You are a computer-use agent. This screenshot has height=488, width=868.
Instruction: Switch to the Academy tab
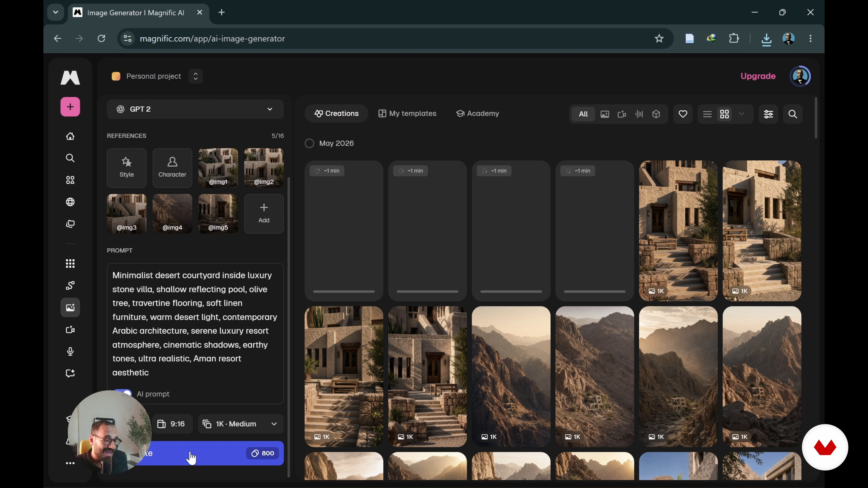click(x=477, y=113)
